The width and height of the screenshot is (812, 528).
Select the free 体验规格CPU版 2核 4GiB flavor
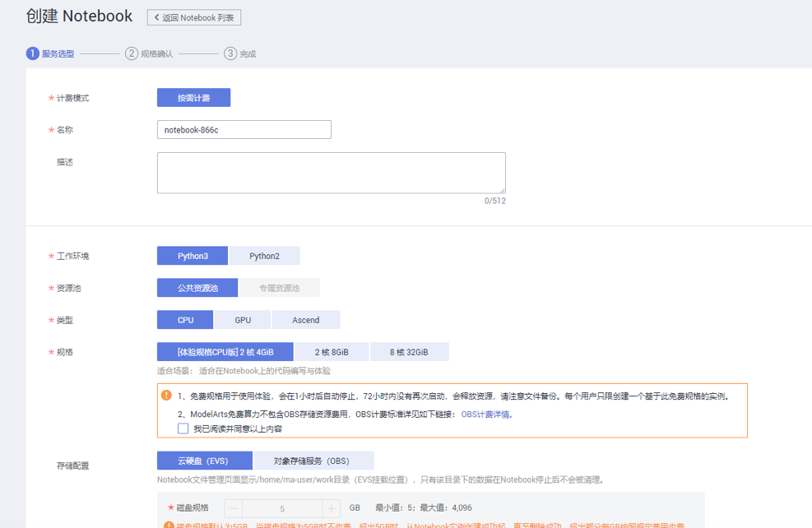click(224, 351)
